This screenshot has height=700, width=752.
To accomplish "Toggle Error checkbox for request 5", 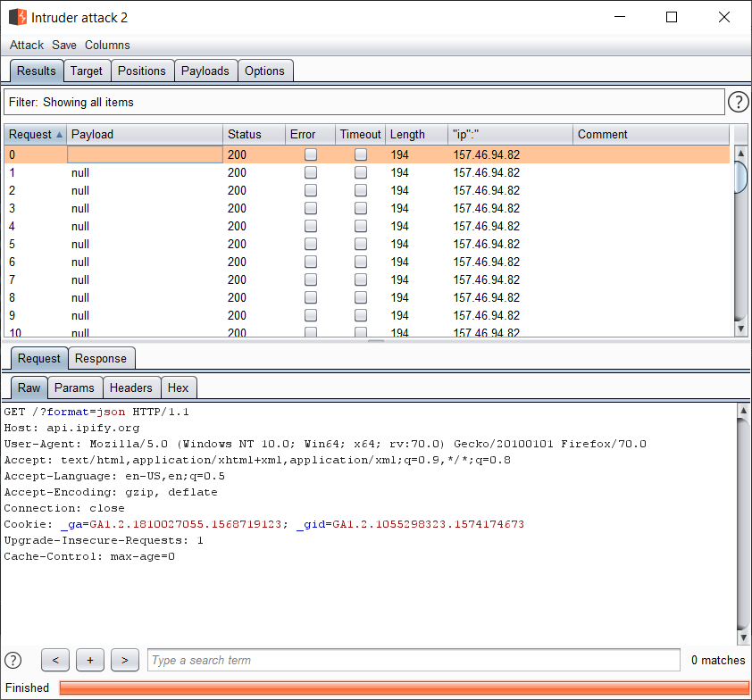I will pyautogui.click(x=311, y=244).
